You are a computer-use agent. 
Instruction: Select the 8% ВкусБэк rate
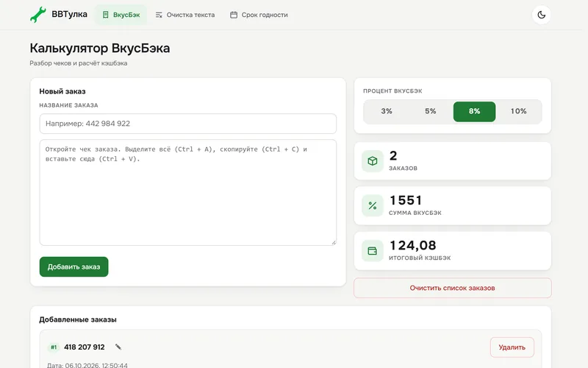[474, 112]
